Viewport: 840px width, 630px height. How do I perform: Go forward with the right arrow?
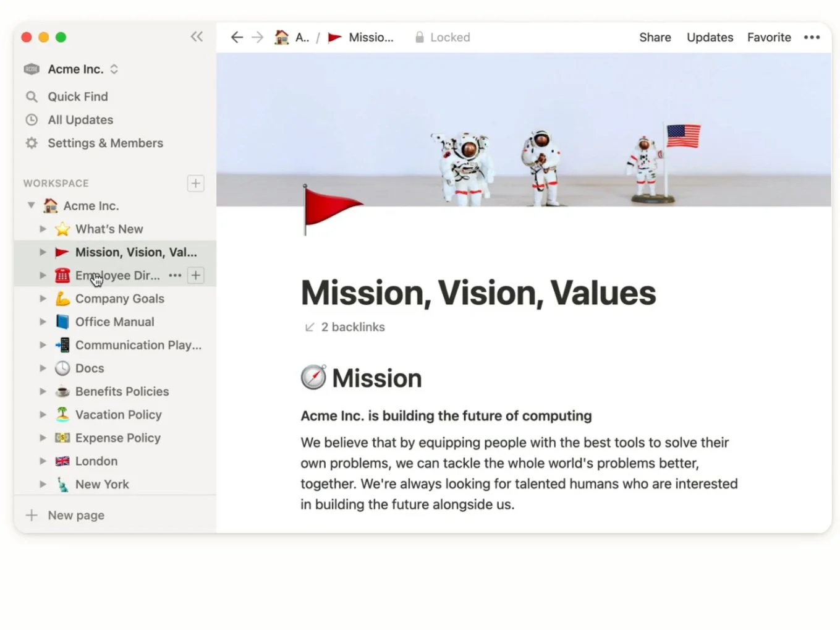(x=258, y=37)
